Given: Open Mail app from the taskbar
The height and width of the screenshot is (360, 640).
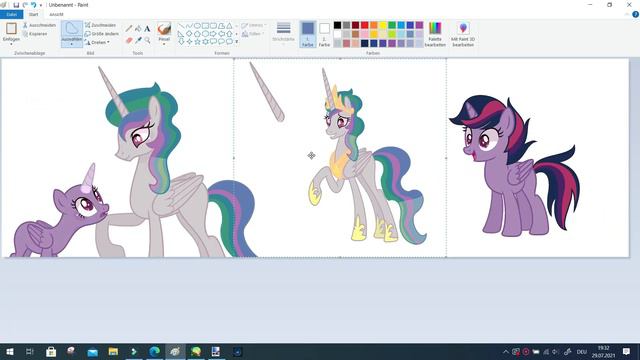Looking at the screenshot, I should [93, 351].
